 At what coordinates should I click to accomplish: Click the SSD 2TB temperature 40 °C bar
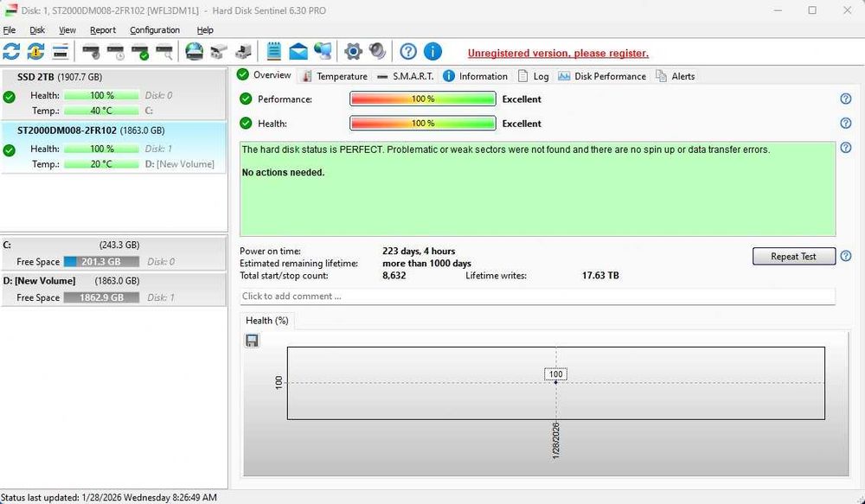(101, 111)
